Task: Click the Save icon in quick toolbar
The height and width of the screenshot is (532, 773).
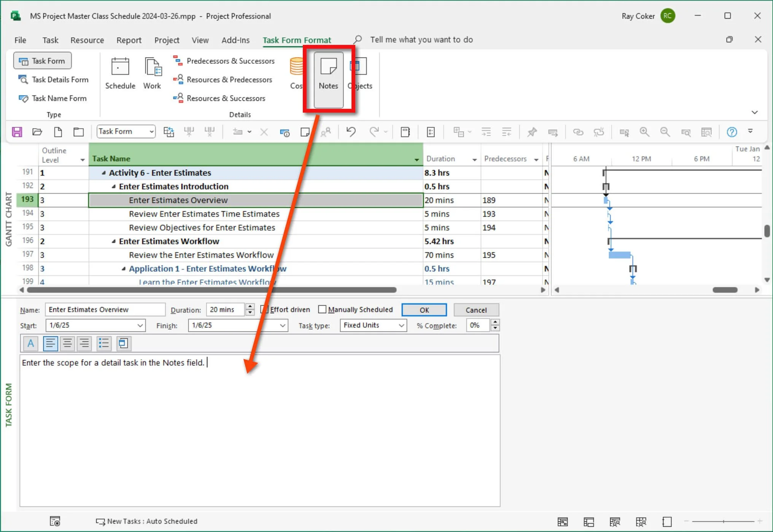Action: 17,132
